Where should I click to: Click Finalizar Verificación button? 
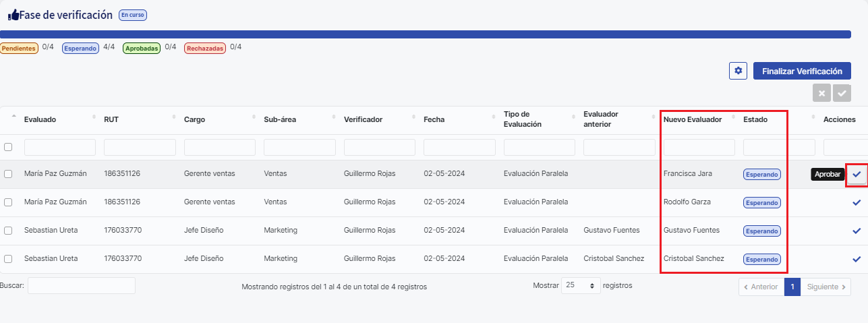tap(801, 71)
